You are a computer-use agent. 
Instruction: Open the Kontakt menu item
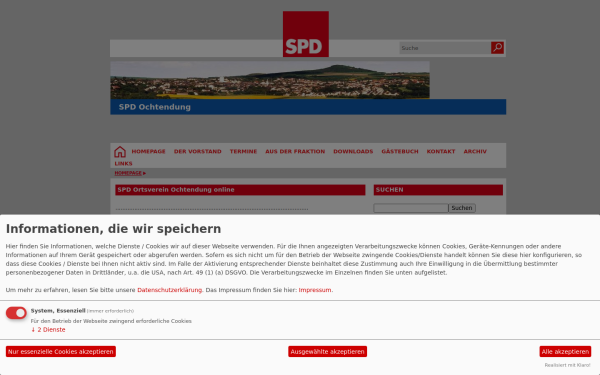pos(441,152)
